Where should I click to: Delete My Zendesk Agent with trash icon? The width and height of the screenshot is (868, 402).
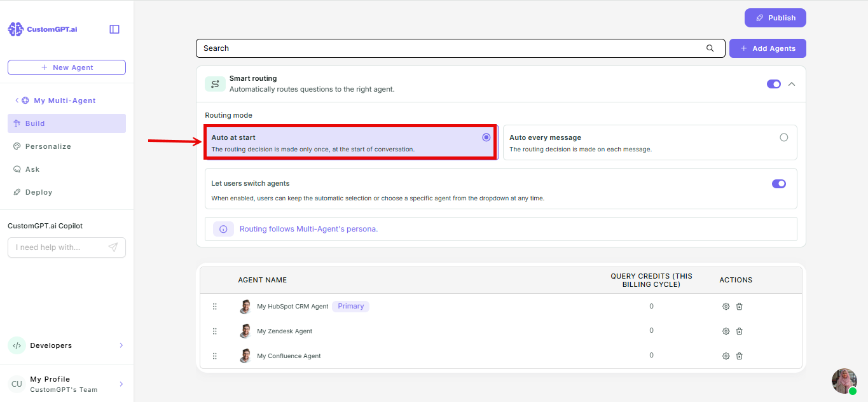[740, 331]
